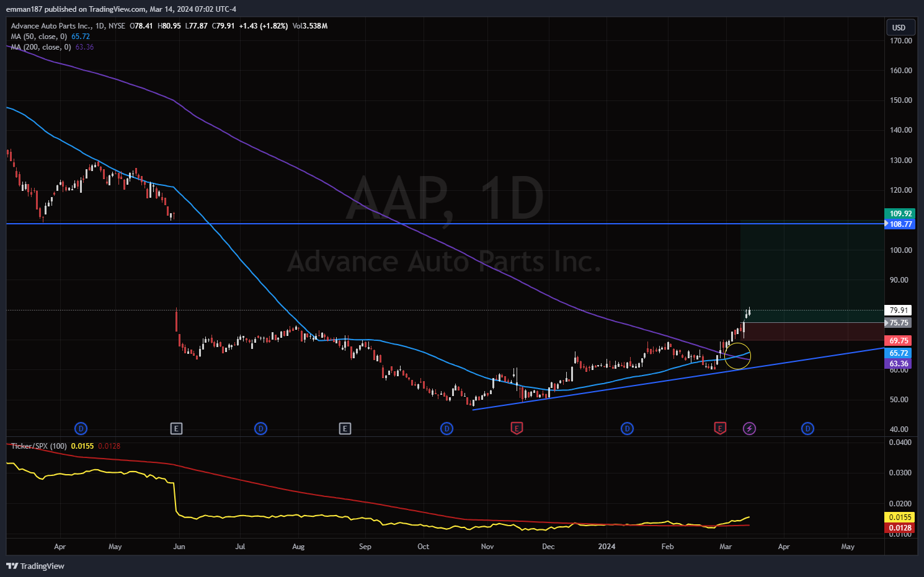Click the 130.00 tick on the price axis

pos(900,161)
